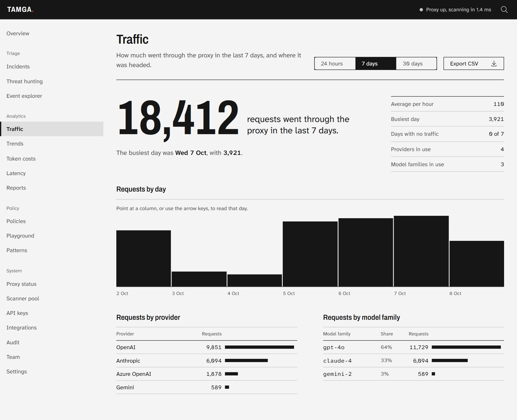Viewport: 517px width, 420px height.
Task: Export traffic data as CSV
Action: (474, 64)
